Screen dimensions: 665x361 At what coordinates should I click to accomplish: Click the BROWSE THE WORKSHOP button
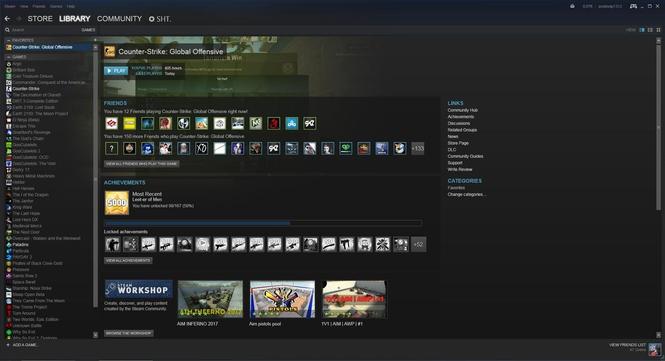(129, 333)
